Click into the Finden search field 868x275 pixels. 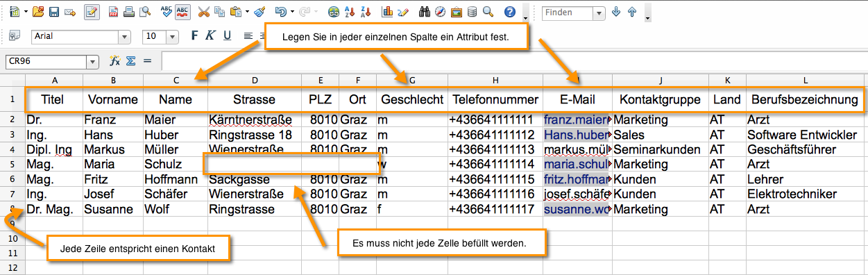[568, 13]
